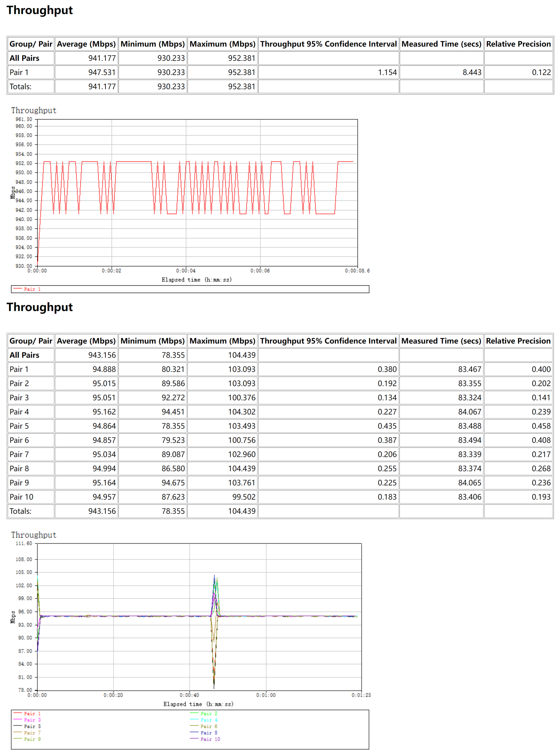
Task: Click the Measured Time (secs) header in first table
Action: (x=441, y=44)
